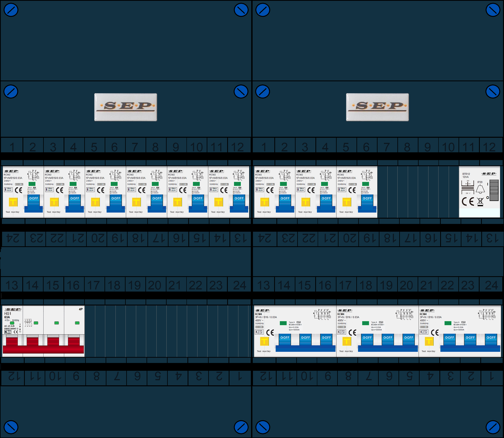
Task: Turn the screw left of the left SEP badge
Action: click(x=11, y=92)
